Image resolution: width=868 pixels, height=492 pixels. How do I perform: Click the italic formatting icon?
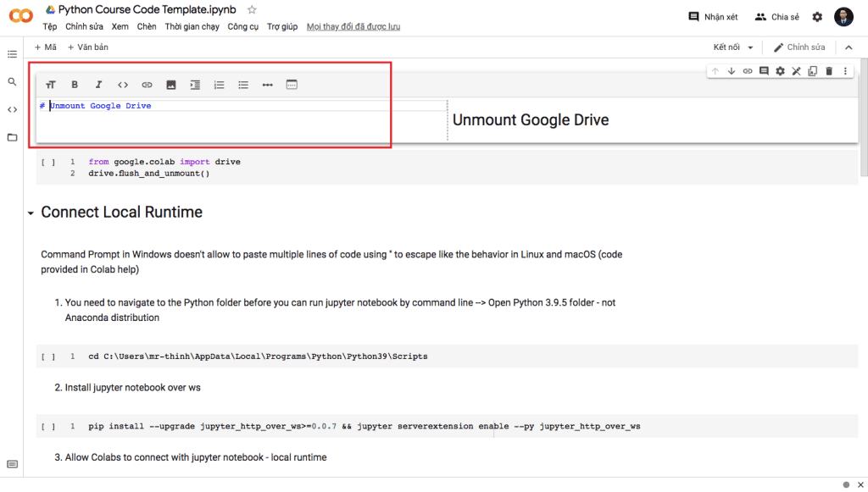pyautogui.click(x=98, y=85)
